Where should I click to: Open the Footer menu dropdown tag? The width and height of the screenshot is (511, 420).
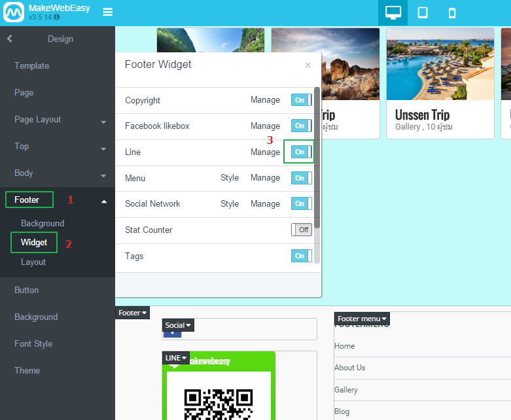click(362, 319)
